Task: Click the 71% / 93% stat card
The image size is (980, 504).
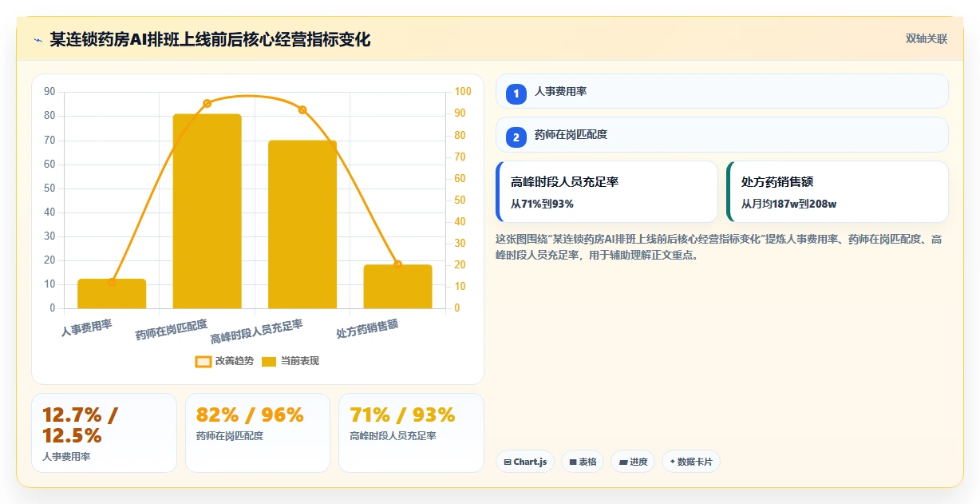Action: click(411, 433)
